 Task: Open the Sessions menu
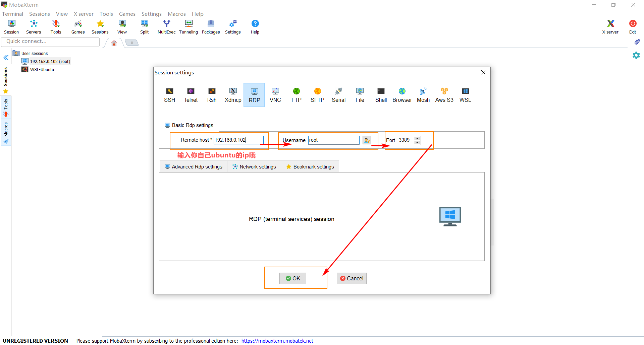click(x=39, y=14)
